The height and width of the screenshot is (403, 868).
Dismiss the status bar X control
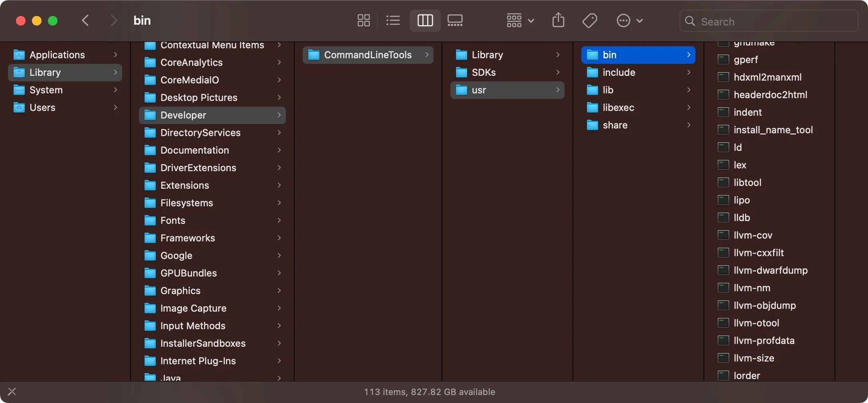tap(12, 392)
